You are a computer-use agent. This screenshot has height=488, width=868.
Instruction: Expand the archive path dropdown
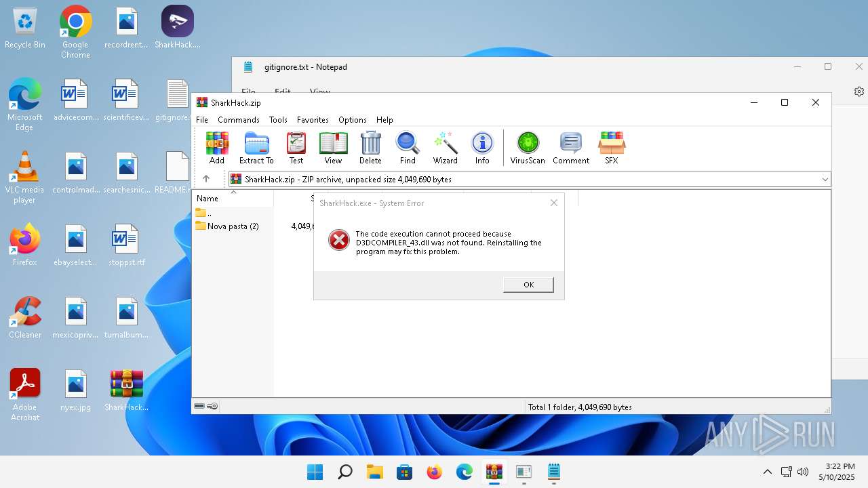coord(825,180)
